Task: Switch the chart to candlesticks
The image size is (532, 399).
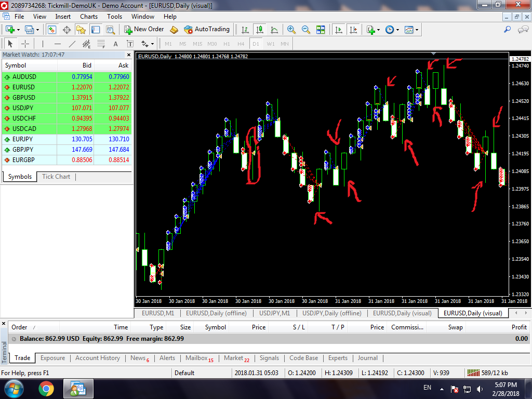Action: point(259,30)
